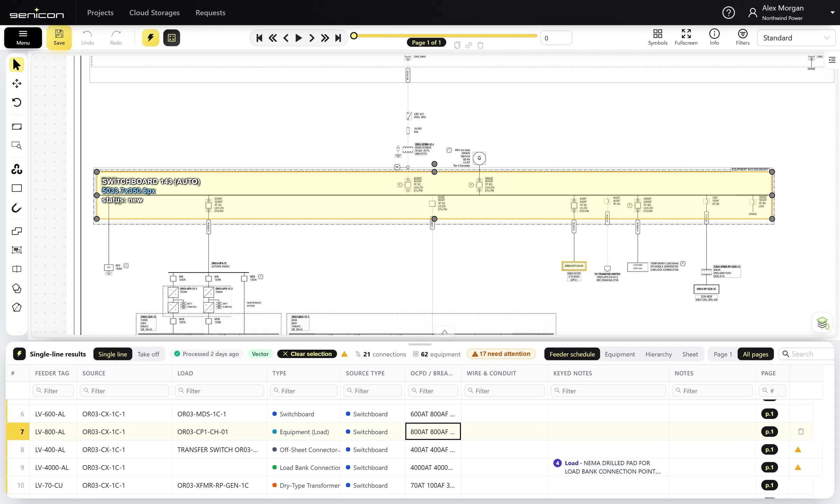
Task: Open the Symbols grid
Action: [x=658, y=37]
